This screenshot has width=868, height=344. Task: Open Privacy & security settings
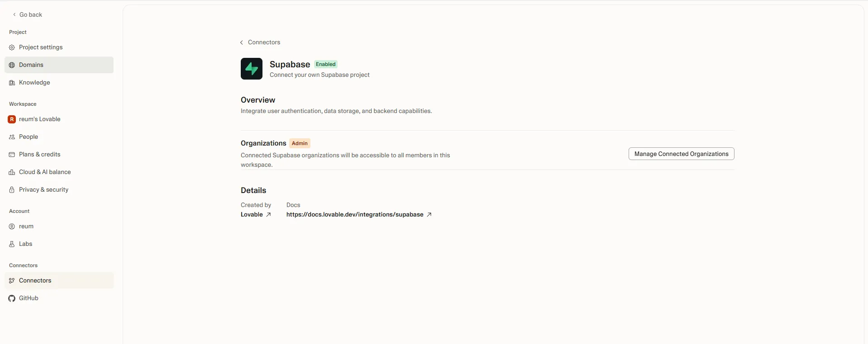pyautogui.click(x=59, y=190)
